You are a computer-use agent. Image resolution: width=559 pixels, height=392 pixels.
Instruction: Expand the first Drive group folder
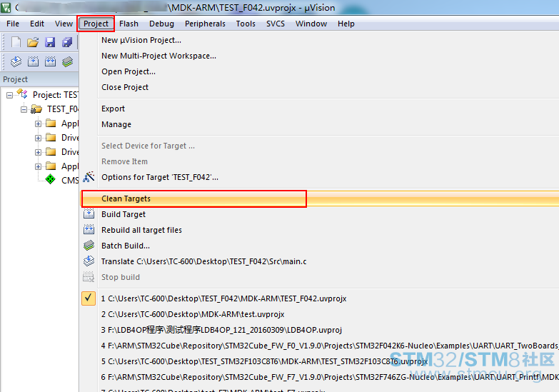point(38,138)
